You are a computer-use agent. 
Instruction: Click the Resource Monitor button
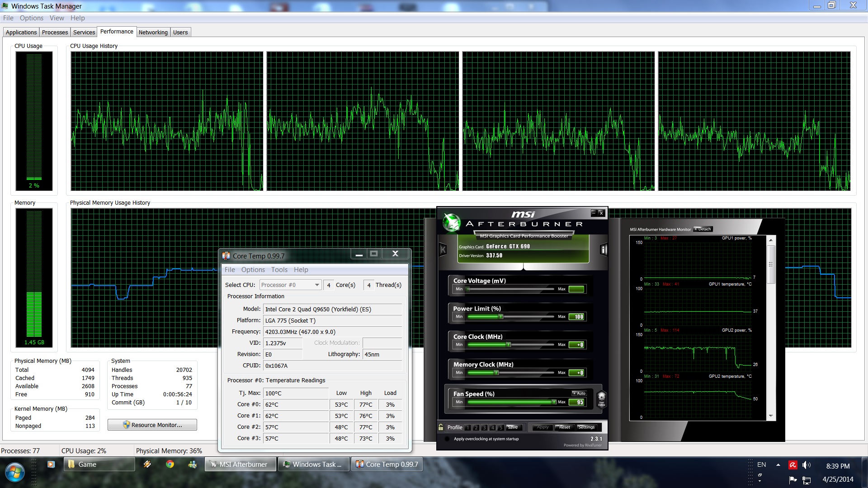(x=152, y=425)
